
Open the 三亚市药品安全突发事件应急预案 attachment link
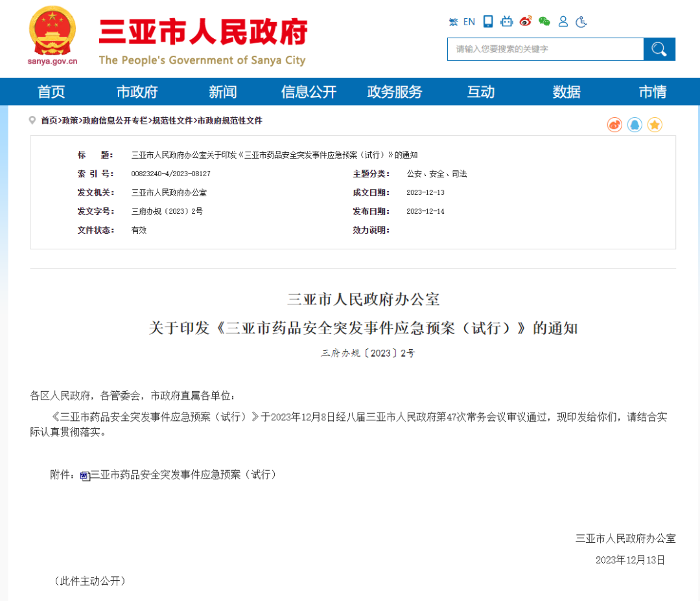pos(183,475)
